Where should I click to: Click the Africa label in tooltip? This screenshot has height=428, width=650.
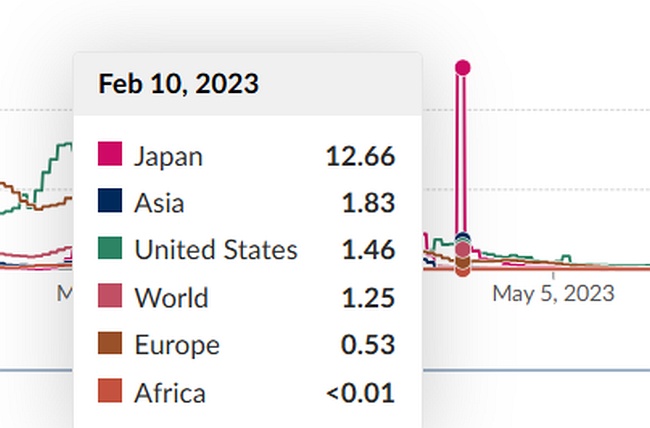[x=169, y=393]
